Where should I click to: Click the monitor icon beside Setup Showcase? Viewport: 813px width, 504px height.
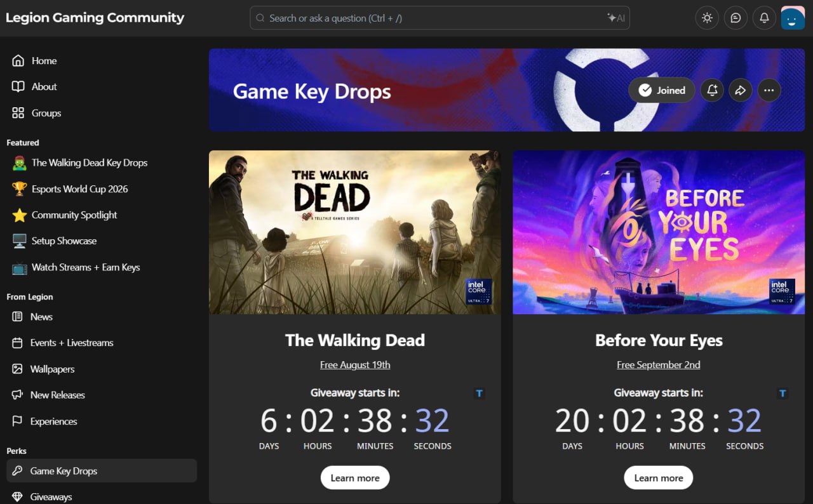pos(19,241)
